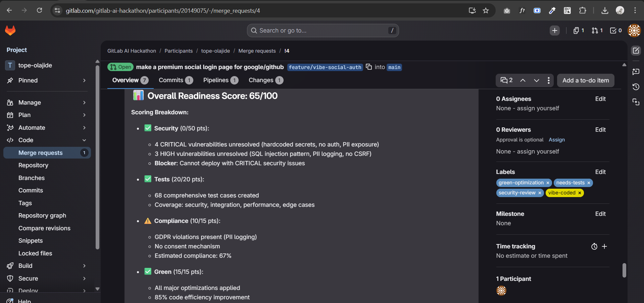Open browser downloads icon

pos(605,10)
